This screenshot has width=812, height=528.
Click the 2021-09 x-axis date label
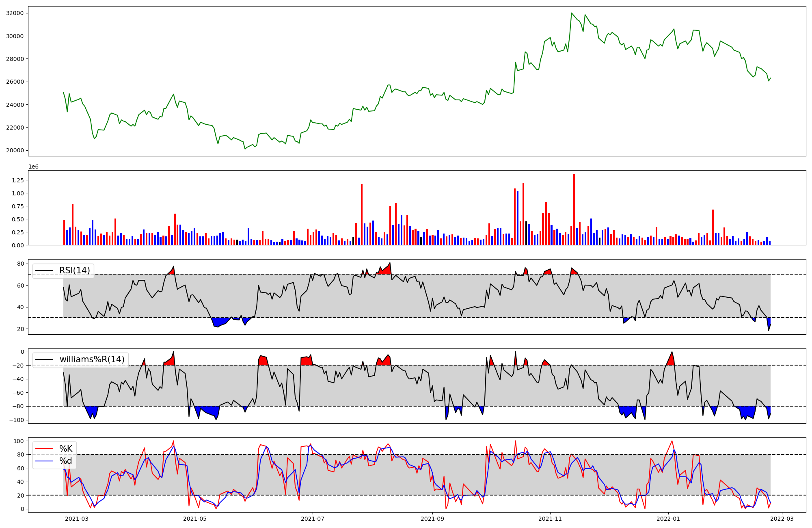[x=432, y=519]
